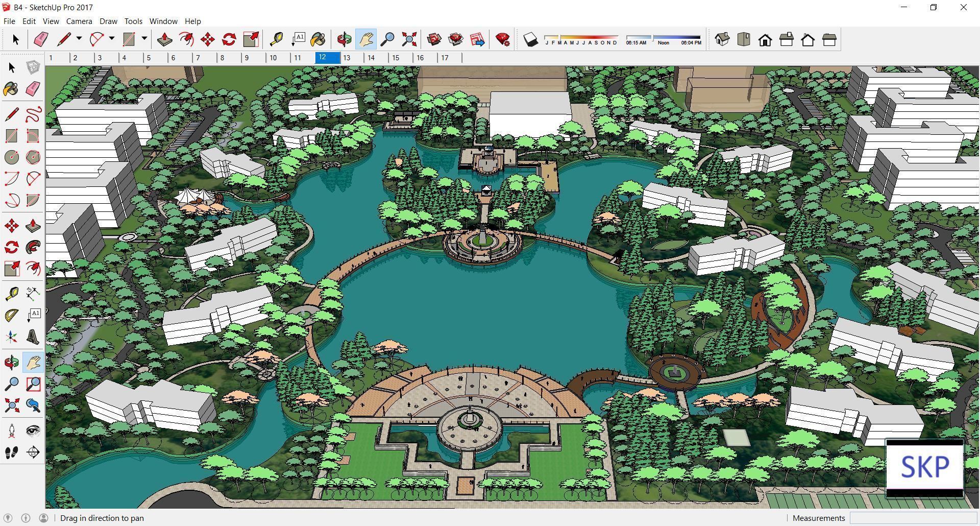This screenshot has height=526, width=980.
Task: Switch to Back view
Action: pyautogui.click(x=808, y=39)
